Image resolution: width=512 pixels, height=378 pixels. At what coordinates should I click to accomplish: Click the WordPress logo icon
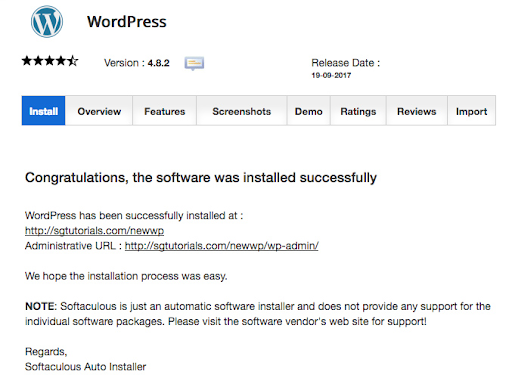[x=47, y=21]
